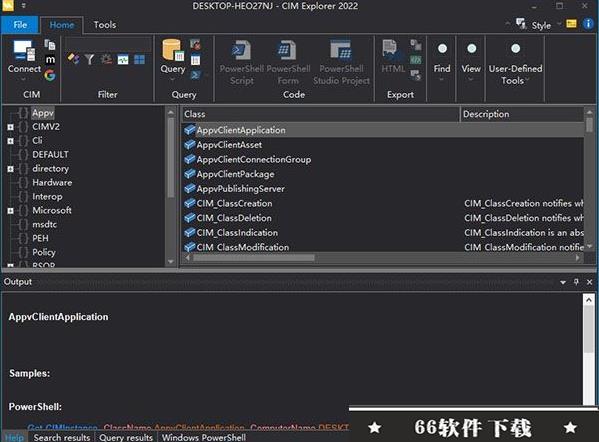This screenshot has width=599, height=442.
Task: Click the gear filter icon in Filter group
Action: (x=106, y=59)
